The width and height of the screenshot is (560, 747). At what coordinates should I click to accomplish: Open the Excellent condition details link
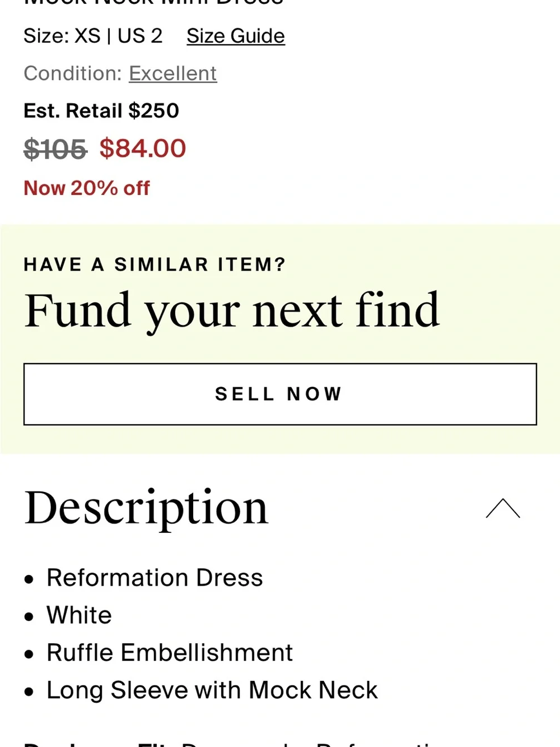pos(173,73)
